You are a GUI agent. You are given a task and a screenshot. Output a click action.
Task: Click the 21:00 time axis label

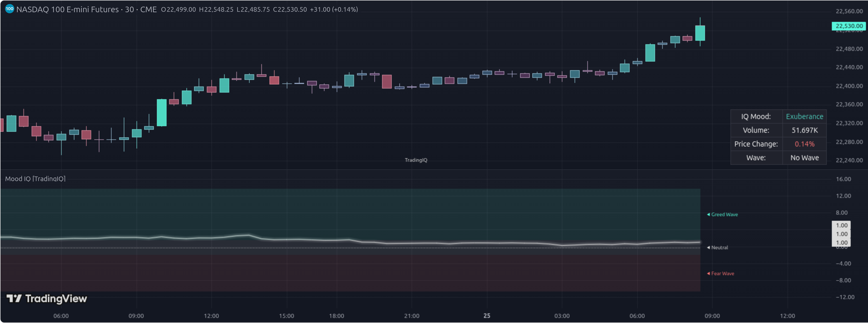pyautogui.click(x=412, y=316)
